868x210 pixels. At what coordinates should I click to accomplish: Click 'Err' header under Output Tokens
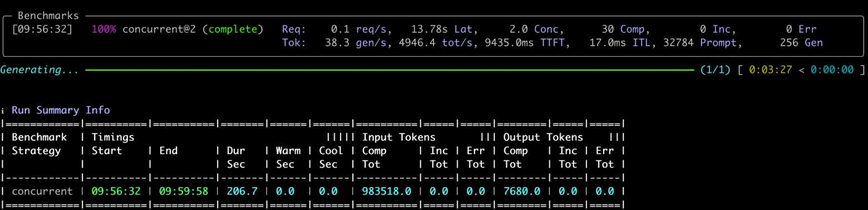pyautogui.click(x=605, y=150)
